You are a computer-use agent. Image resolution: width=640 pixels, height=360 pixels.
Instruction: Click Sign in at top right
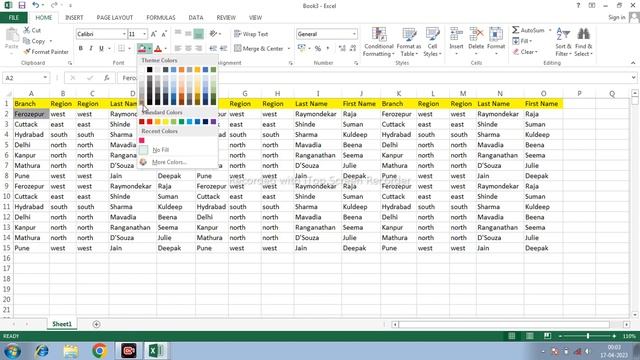(x=616, y=17)
